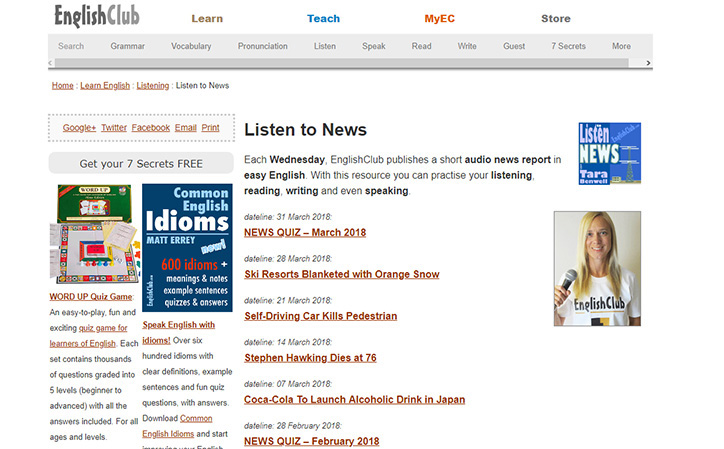Click Get your 7 Secrets FREE button
This screenshot has height=449, width=724.
tap(141, 163)
